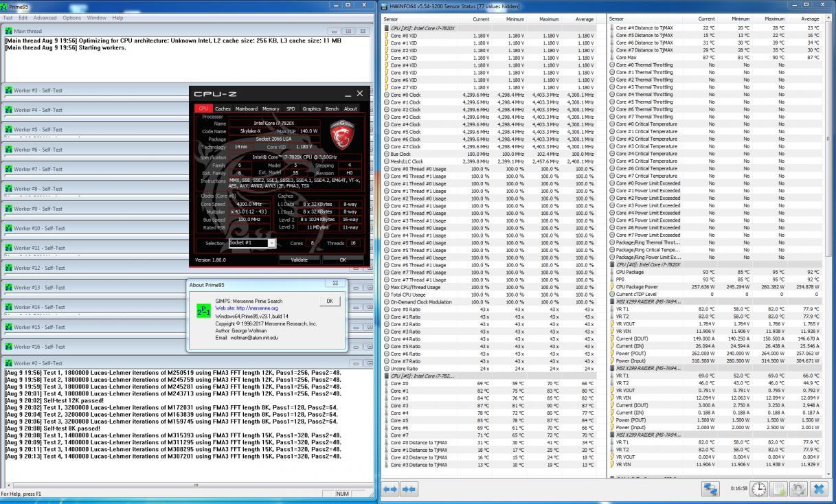Open the Options menu in Prime95
This screenshot has height=504, width=836.
(71, 17)
